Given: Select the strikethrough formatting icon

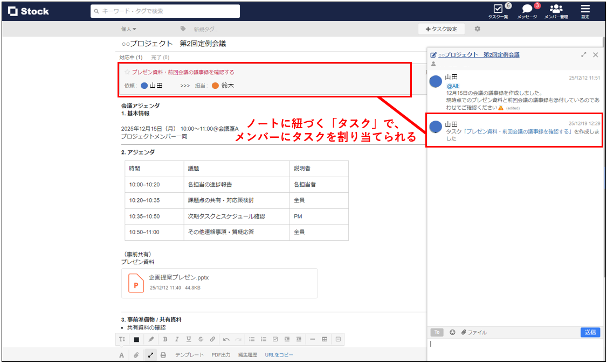Looking at the screenshot, I should tap(201, 339).
